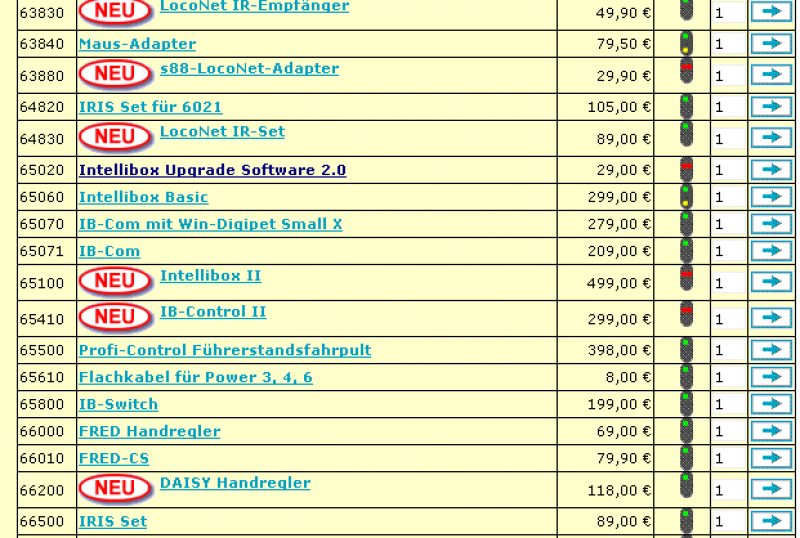Open IRIS Set für 6021 link

[151, 107]
